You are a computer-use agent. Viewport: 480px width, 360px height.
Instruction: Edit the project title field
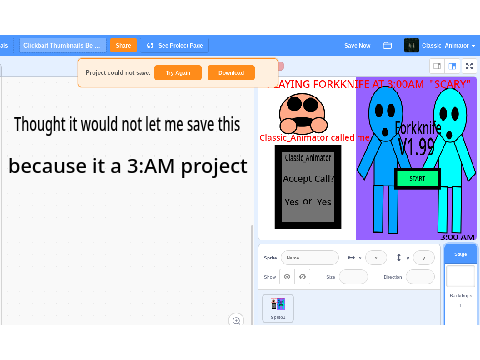coord(63,45)
